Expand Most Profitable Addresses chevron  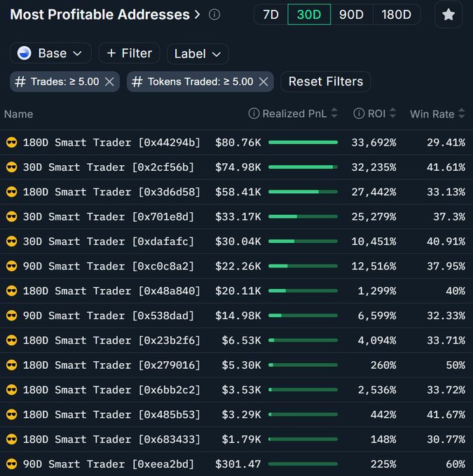click(x=198, y=15)
